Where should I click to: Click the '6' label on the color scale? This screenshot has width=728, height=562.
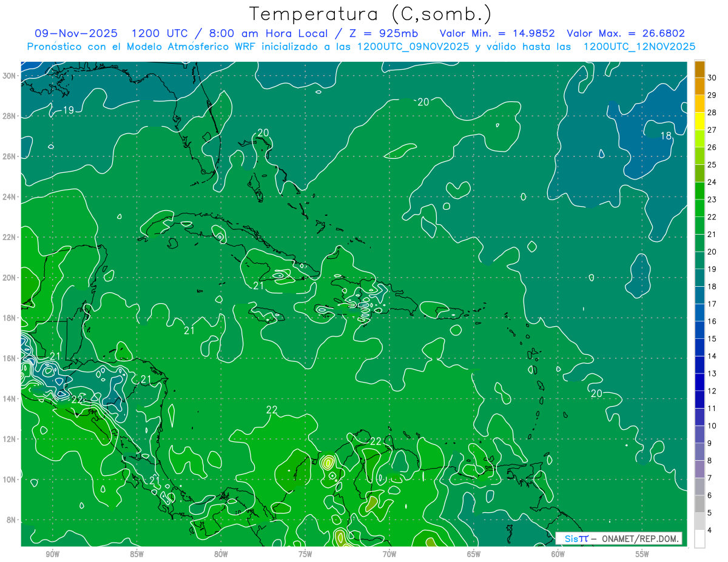(710, 495)
